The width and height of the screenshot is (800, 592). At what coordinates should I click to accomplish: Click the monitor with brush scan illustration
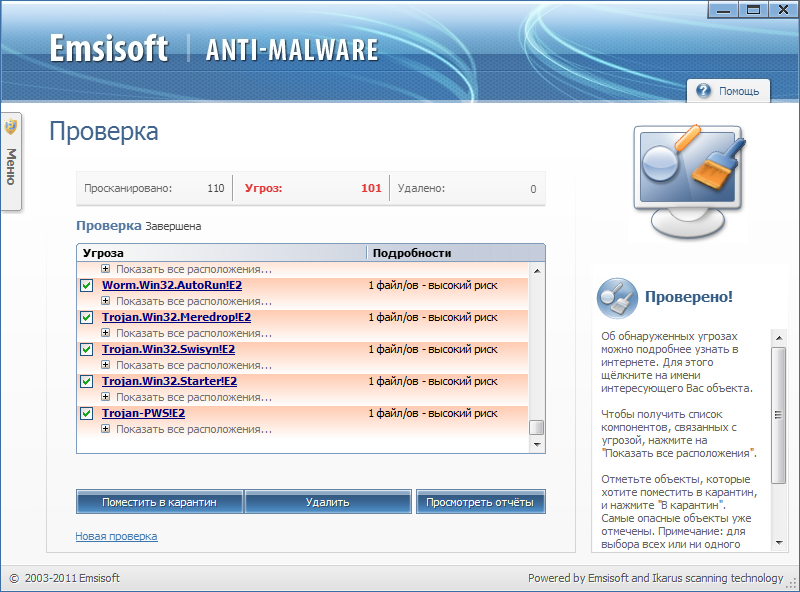point(689,181)
